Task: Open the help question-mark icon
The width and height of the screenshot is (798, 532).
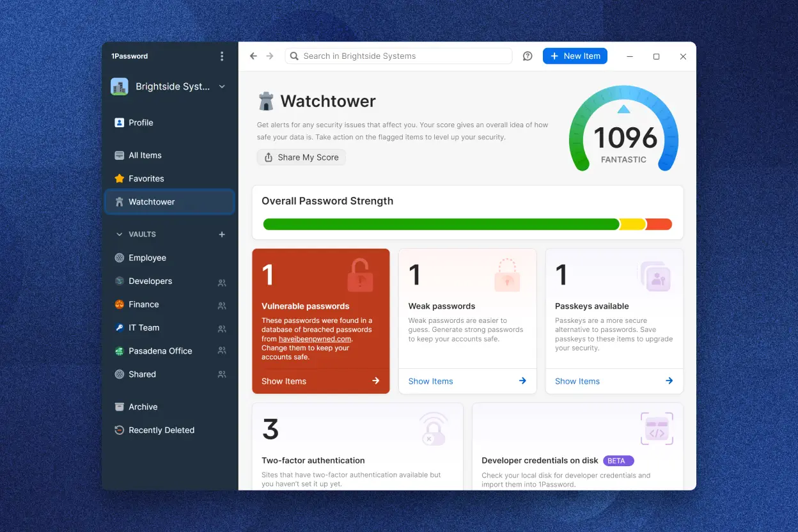Action: 527,56
